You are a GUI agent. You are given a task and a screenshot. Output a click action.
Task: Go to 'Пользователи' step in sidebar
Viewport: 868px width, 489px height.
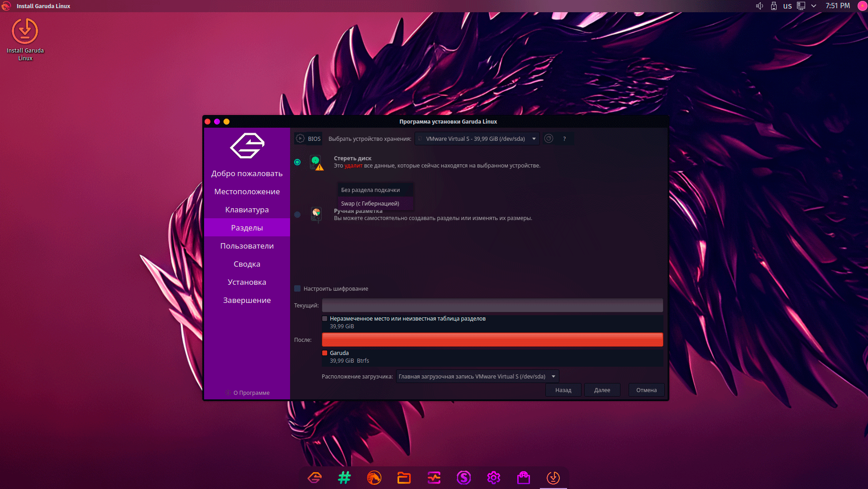click(x=247, y=246)
